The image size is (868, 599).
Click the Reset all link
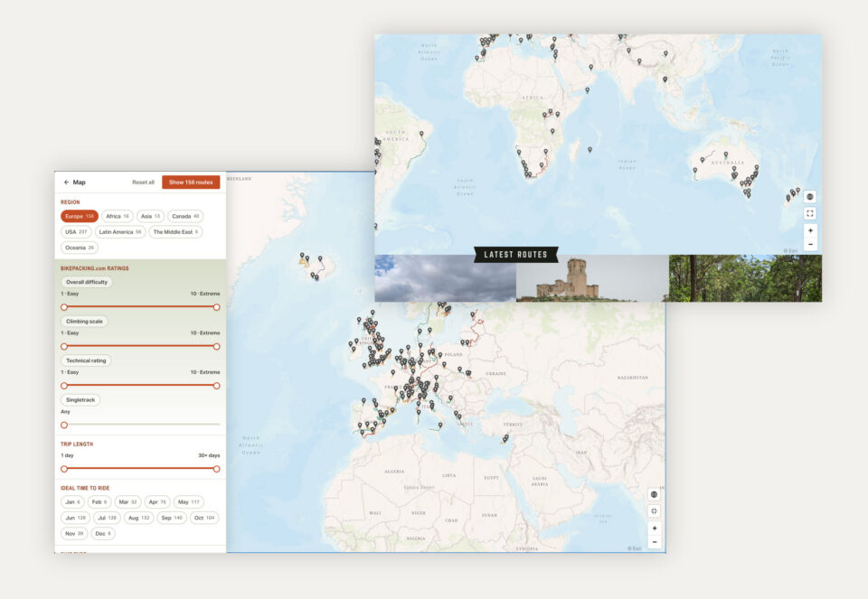click(143, 183)
